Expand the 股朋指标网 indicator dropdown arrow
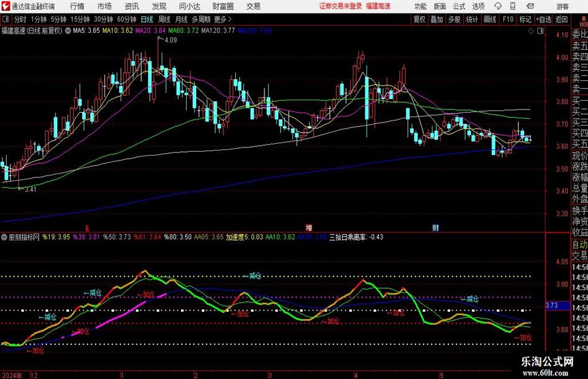 click(x=4, y=237)
